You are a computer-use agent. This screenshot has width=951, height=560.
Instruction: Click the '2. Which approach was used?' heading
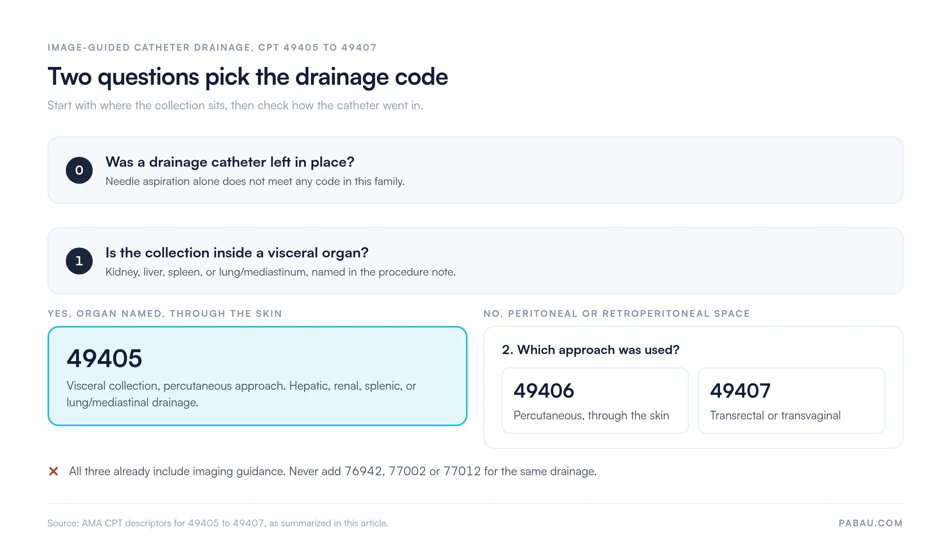click(x=591, y=350)
